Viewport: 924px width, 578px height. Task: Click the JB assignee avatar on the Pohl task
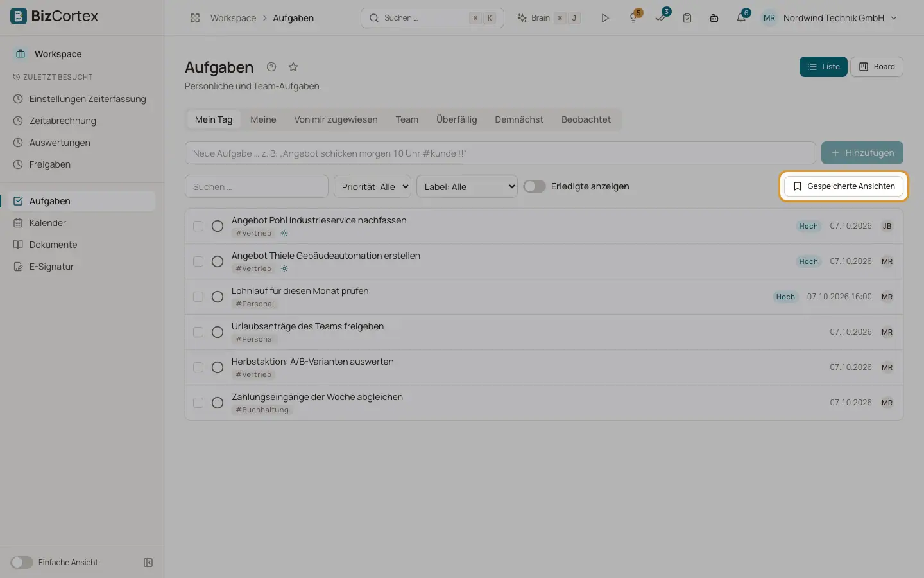coord(887,226)
